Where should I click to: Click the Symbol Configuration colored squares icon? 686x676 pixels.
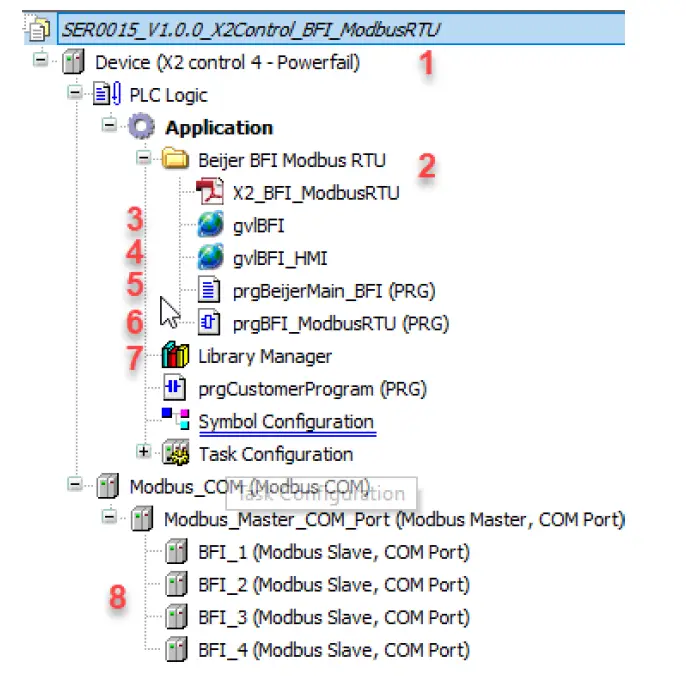click(x=175, y=419)
